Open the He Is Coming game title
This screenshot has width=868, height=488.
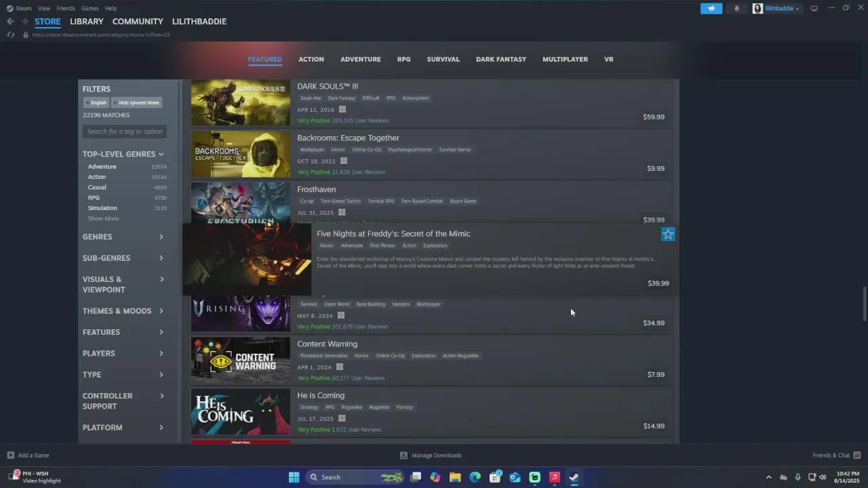tap(321, 396)
